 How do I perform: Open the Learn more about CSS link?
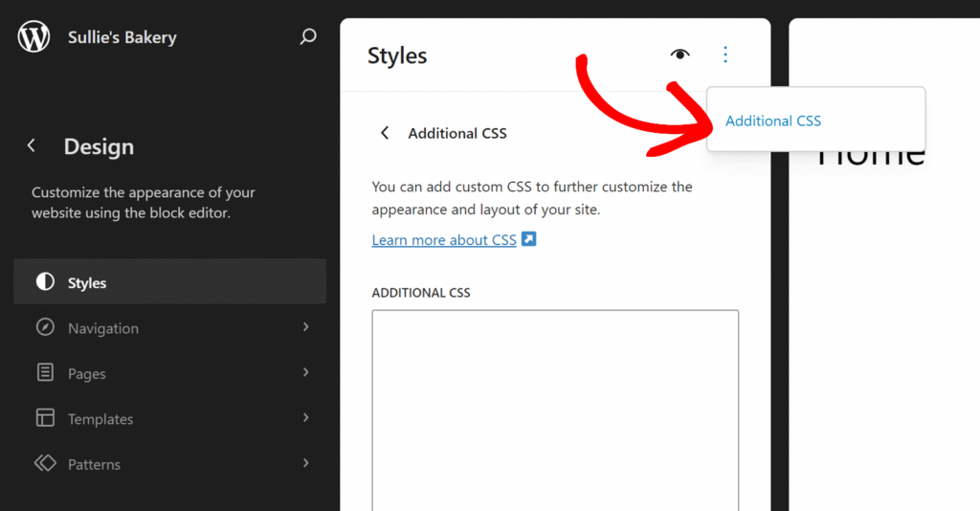pos(444,240)
